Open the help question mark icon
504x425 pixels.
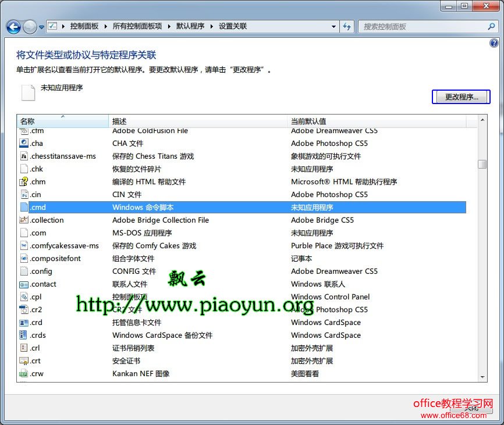click(x=494, y=43)
